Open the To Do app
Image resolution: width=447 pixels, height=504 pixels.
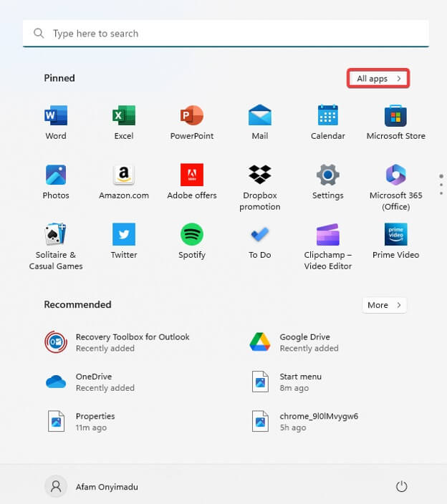(x=260, y=241)
